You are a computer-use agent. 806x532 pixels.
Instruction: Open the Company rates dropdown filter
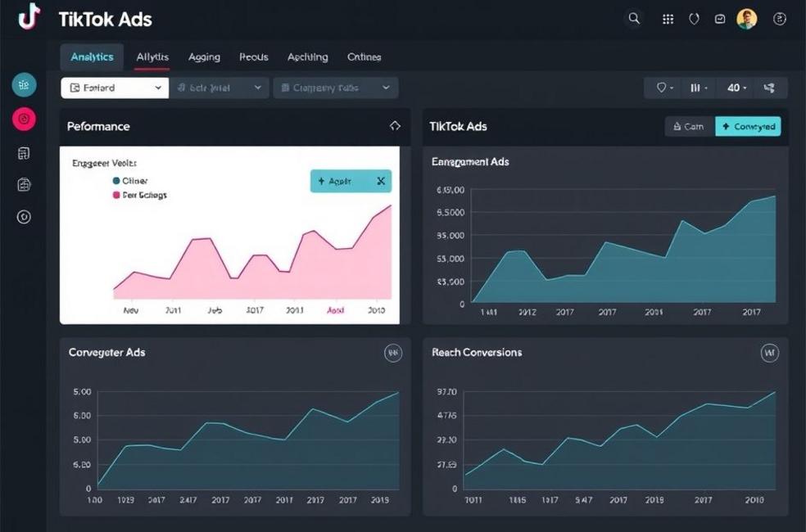point(335,88)
